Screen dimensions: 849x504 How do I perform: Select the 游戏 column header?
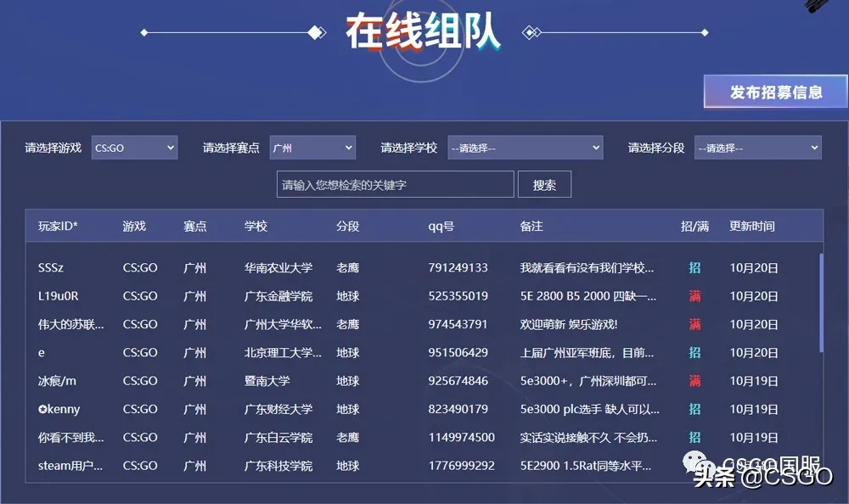coord(134,227)
